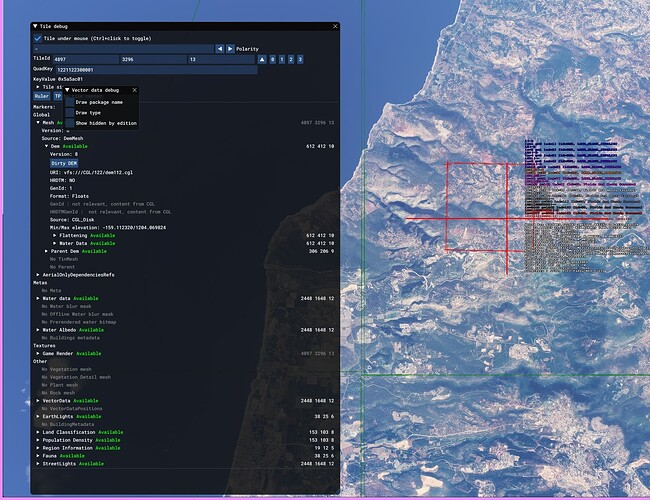Click the left arrow beside Polarity

(x=220, y=49)
